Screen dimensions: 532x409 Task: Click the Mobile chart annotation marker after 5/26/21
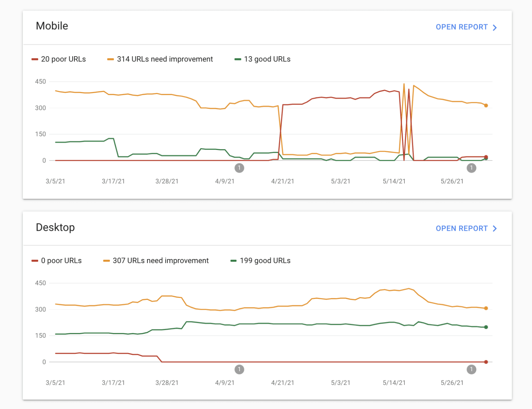[471, 168]
